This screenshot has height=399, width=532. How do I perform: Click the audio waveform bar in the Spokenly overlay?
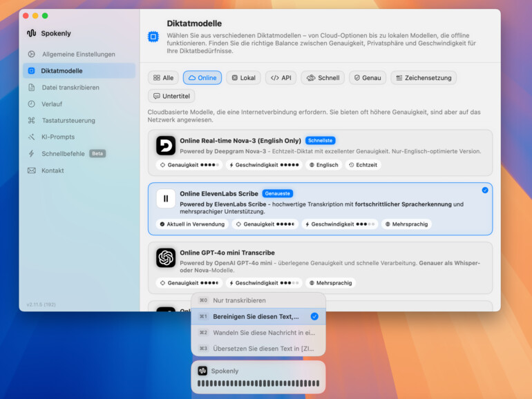click(x=258, y=383)
